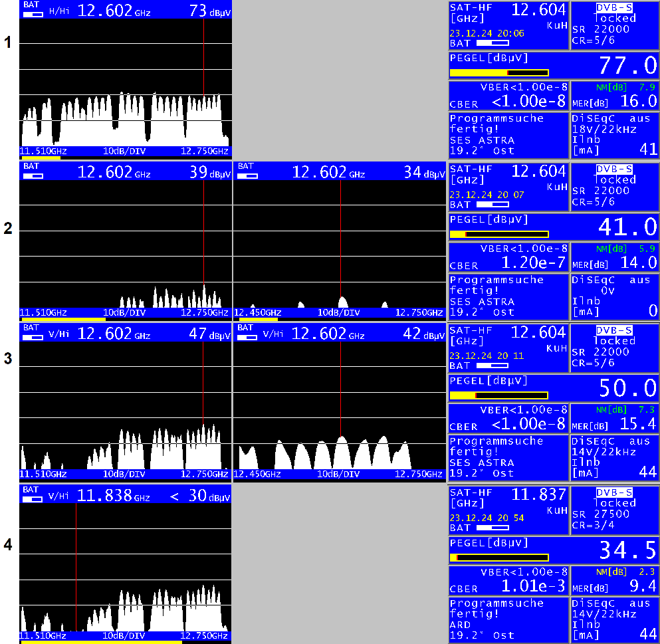This screenshot has height=644, width=660.
Task: Click battery icon in the 47 dBµV spectrum header
Action: (33, 336)
